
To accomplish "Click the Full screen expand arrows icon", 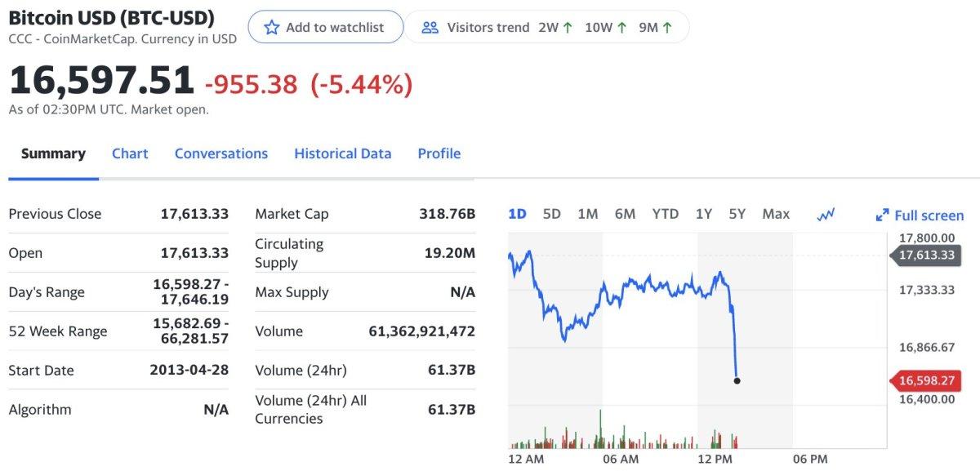I will (x=882, y=216).
